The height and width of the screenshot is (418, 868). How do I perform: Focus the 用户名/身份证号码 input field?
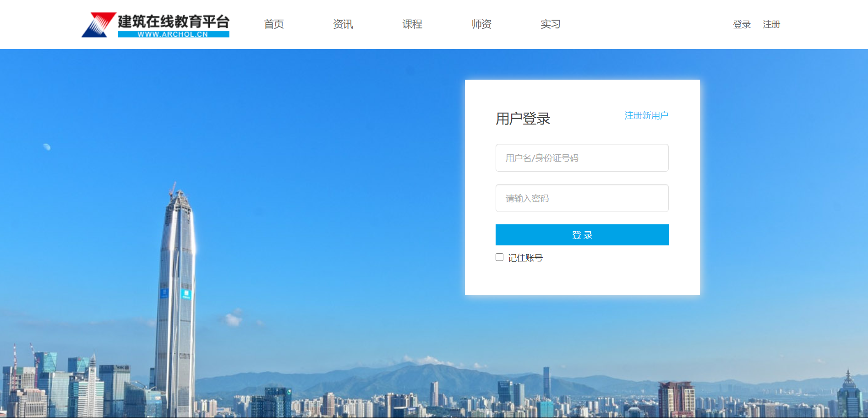(582, 158)
